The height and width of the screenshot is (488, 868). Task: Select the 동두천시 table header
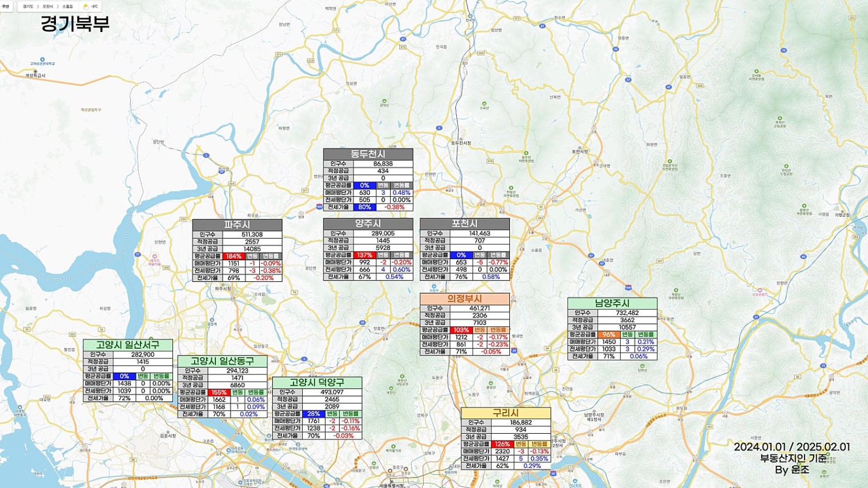(368, 154)
